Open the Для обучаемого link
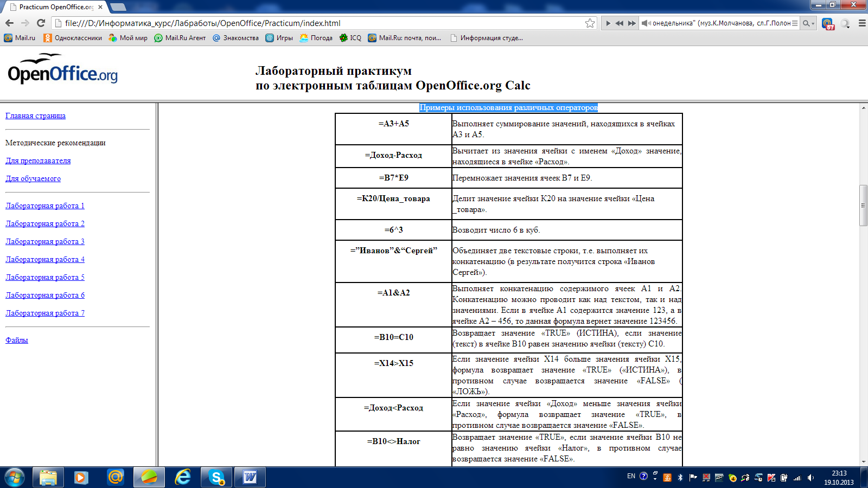 (x=33, y=178)
